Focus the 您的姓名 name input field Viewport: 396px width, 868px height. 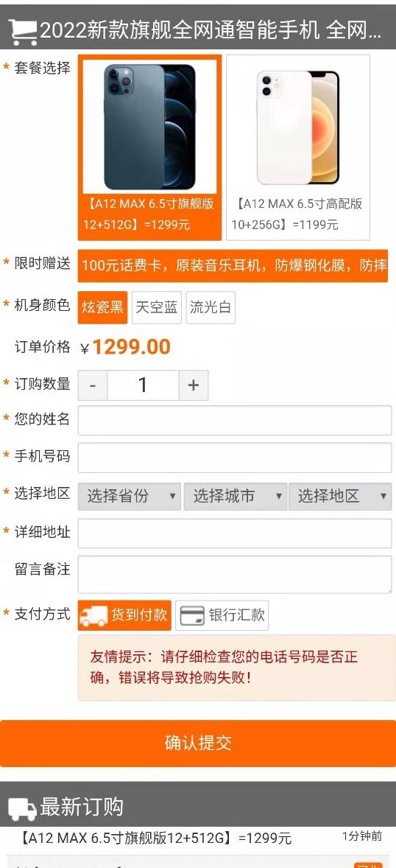point(235,420)
